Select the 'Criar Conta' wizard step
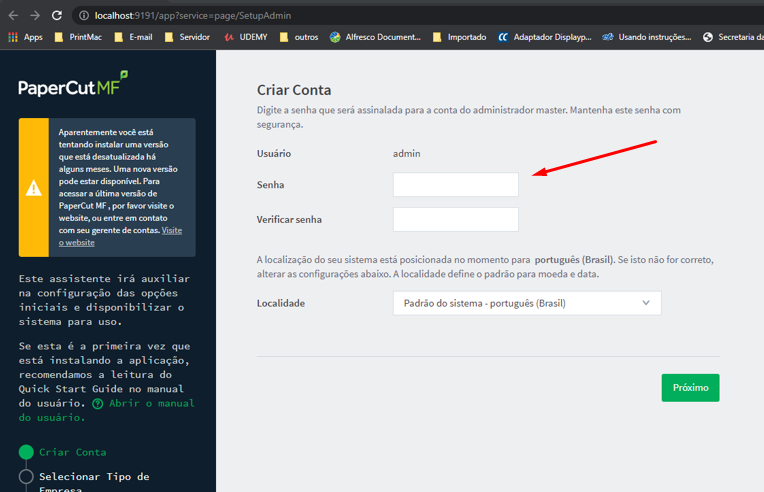This screenshot has width=764, height=492. pyautogui.click(x=62, y=452)
